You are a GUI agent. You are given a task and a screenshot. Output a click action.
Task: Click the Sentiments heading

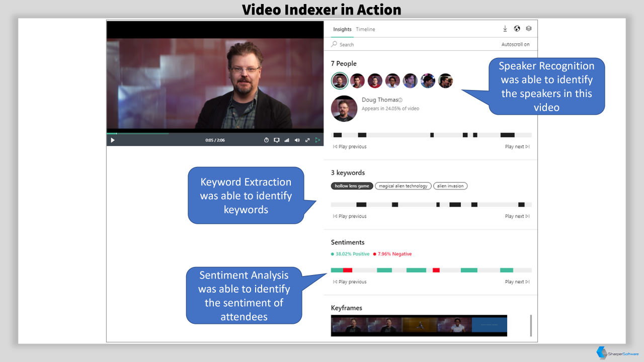pos(348,242)
